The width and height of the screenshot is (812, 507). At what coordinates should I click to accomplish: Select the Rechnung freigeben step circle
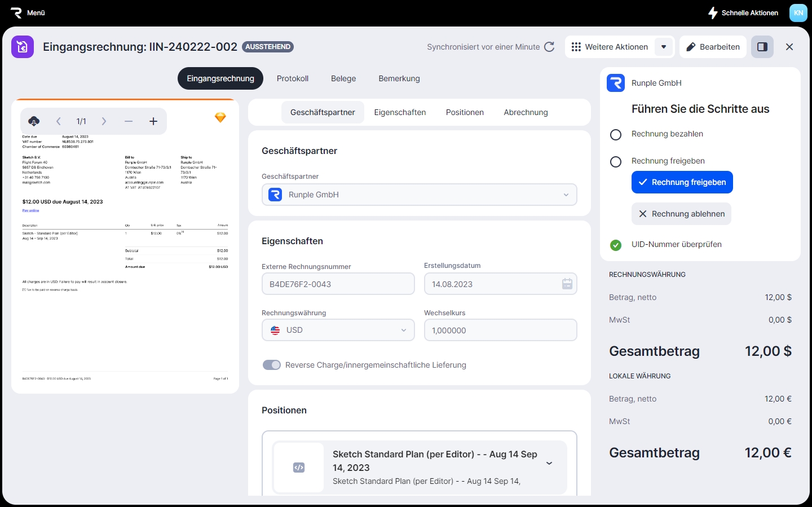coord(616,162)
